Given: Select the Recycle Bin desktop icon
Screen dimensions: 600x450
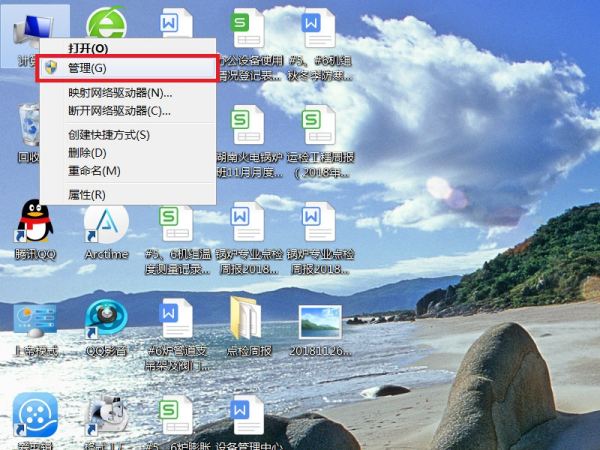Looking at the screenshot, I should click(x=29, y=125).
